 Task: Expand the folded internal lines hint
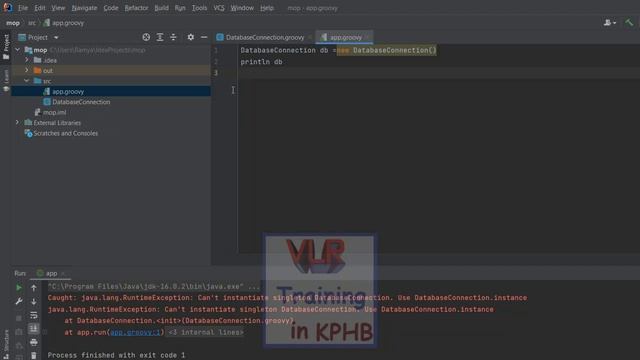pyautogui.click(x=206, y=332)
